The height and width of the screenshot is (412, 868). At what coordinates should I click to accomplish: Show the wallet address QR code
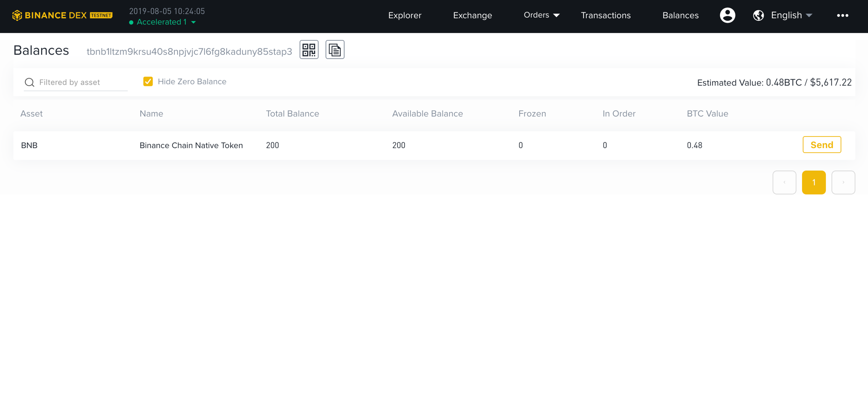point(309,50)
